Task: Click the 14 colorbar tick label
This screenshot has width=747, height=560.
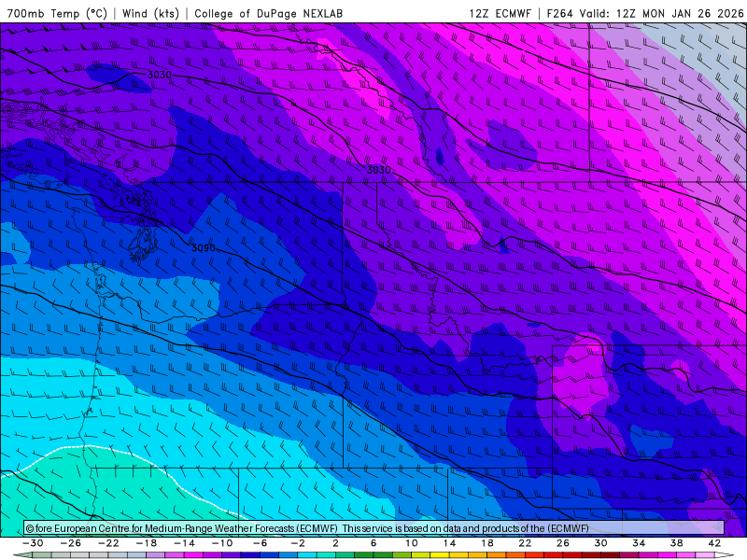Action: point(449,543)
